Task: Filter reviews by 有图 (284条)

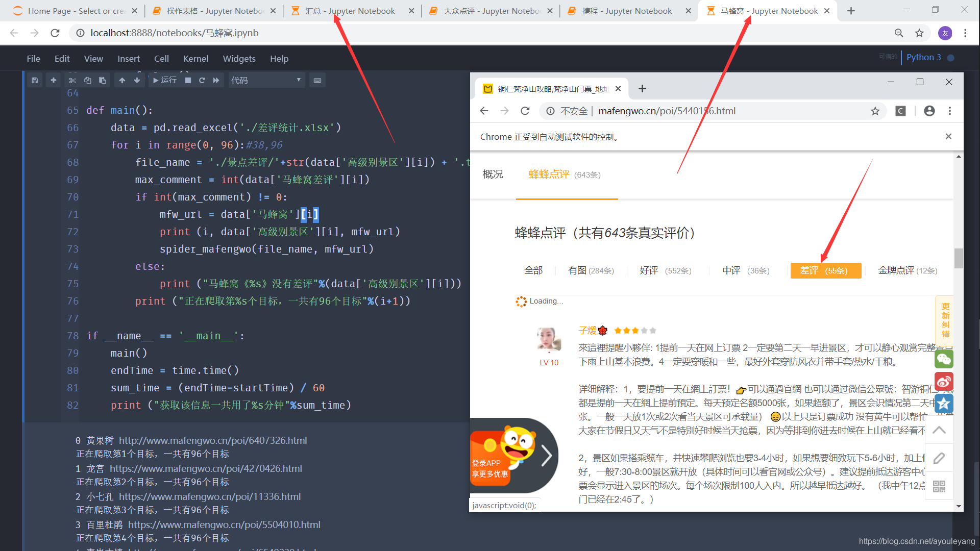Action: point(591,270)
